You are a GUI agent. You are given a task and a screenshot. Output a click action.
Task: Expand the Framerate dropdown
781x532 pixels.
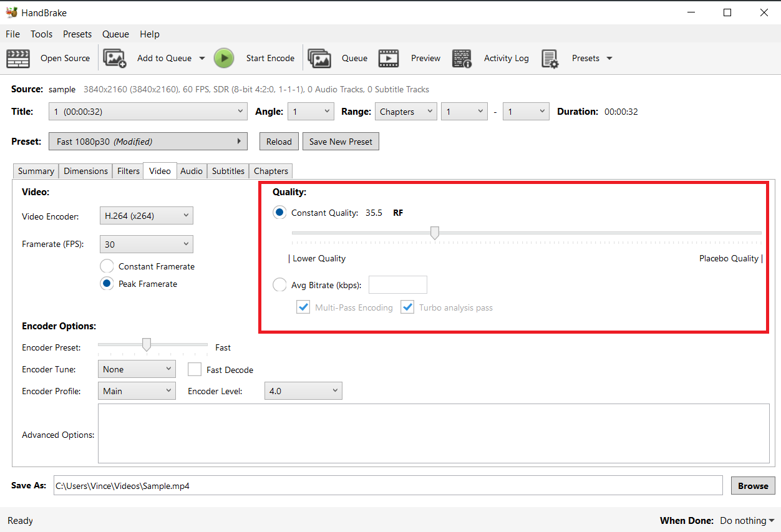[146, 244]
